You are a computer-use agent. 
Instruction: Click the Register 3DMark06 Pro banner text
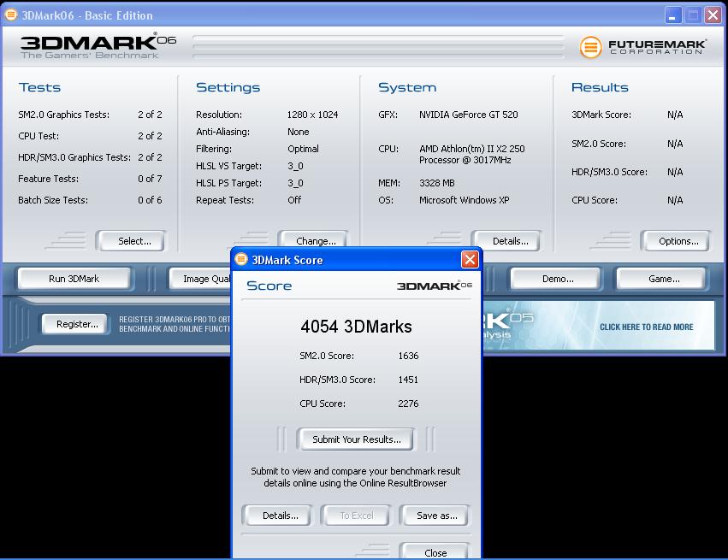click(x=175, y=324)
